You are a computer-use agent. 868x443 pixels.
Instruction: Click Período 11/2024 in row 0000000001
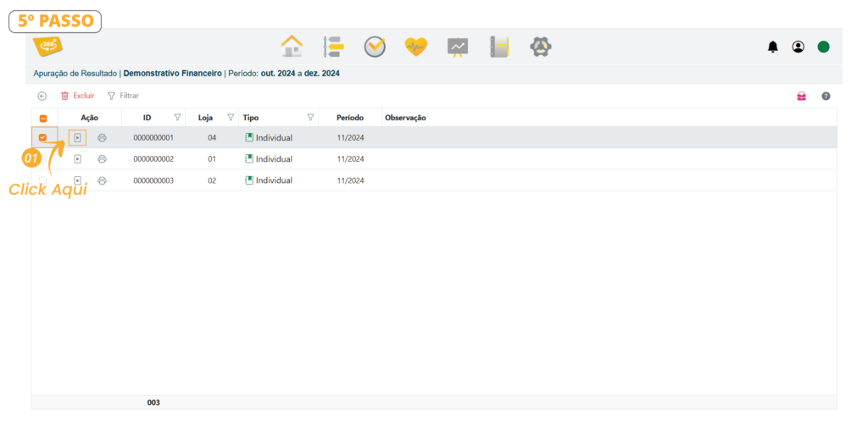[350, 138]
